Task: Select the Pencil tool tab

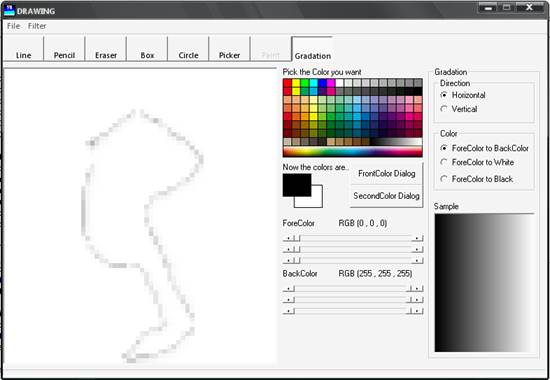Action: point(64,49)
